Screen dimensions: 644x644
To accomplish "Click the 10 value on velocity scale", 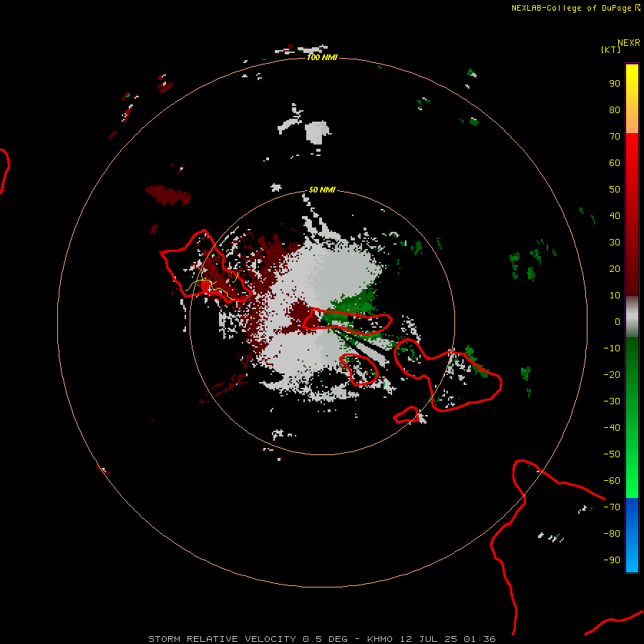I will coord(615,296).
